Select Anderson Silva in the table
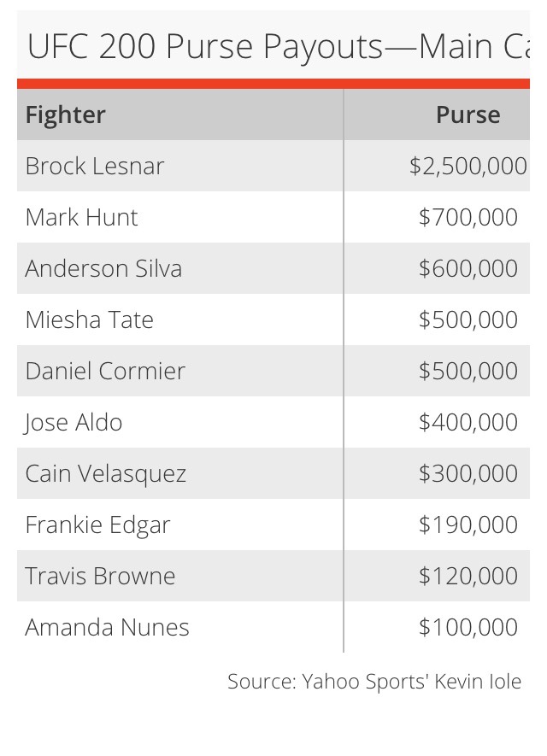Viewport: 547px width, 756px height. coord(103,269)
